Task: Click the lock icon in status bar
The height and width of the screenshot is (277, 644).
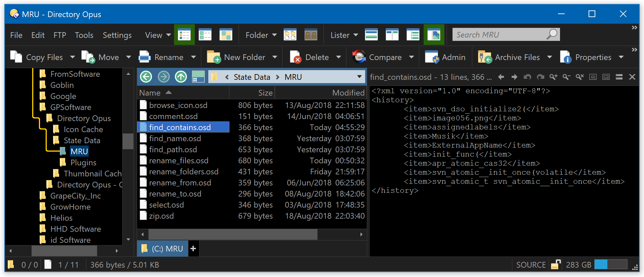Action: pyautogui.click(x=556, y=265)
